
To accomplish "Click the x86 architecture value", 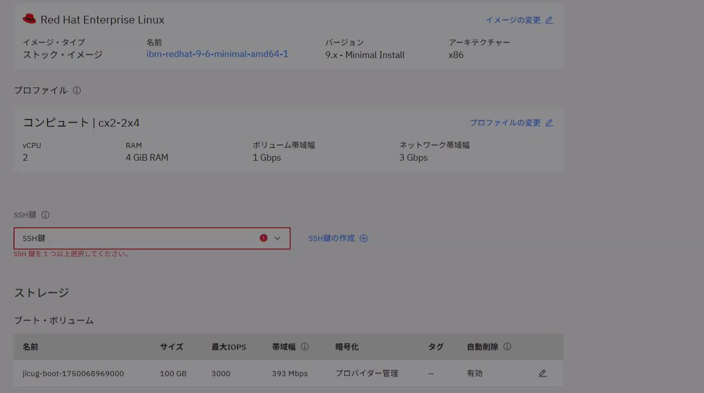I will pos(456,55).
